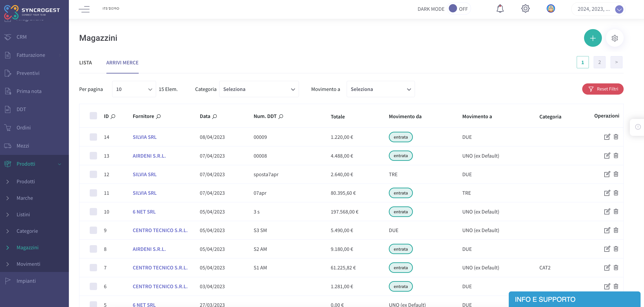Open Marche in the Prodotti submenu
The height and width of the screenshot is (307, 644).
[25, 198]
